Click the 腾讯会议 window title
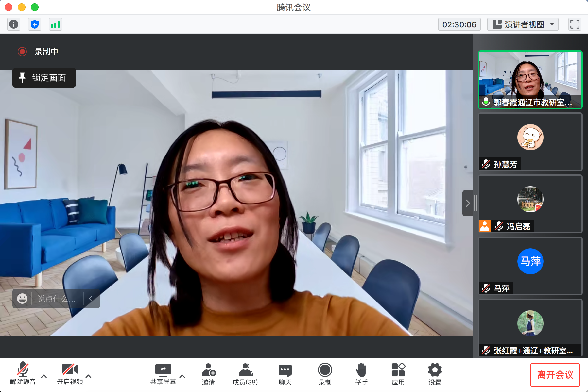 tap(294, 7)
